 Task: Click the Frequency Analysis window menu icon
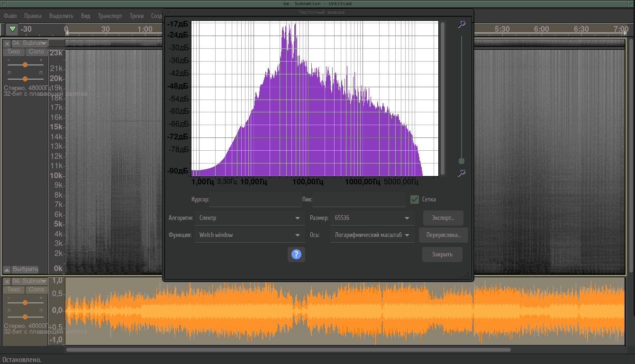pos(170,13)
